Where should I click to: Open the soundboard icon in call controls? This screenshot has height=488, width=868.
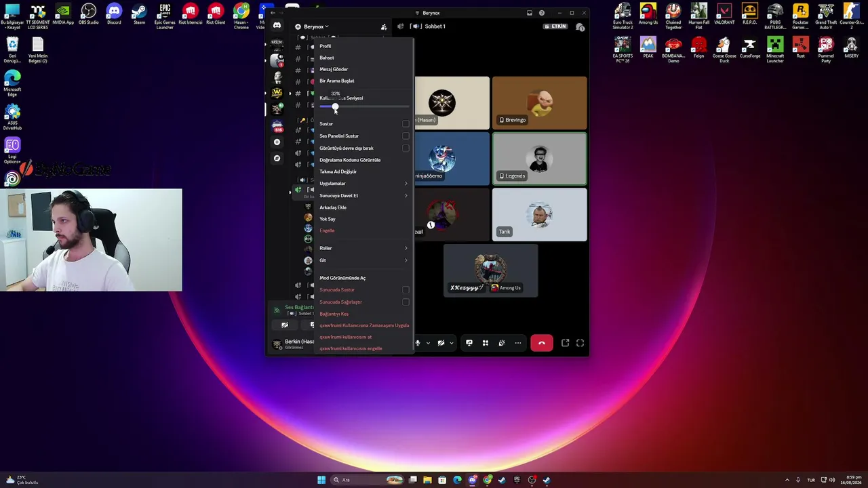[501, 343]
